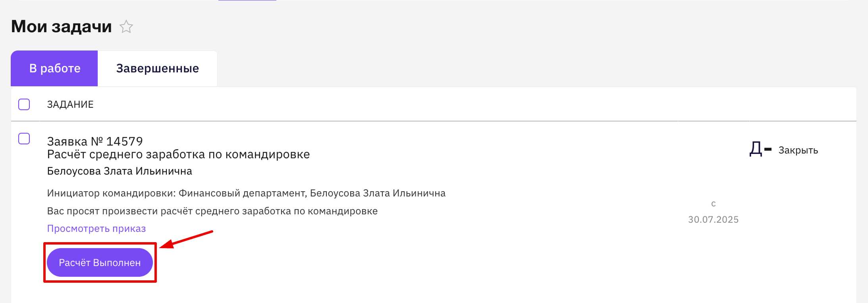Click the Вас просят произвести расчёт text
Screen dimensions: 868x303
click(x=212, y=211)
